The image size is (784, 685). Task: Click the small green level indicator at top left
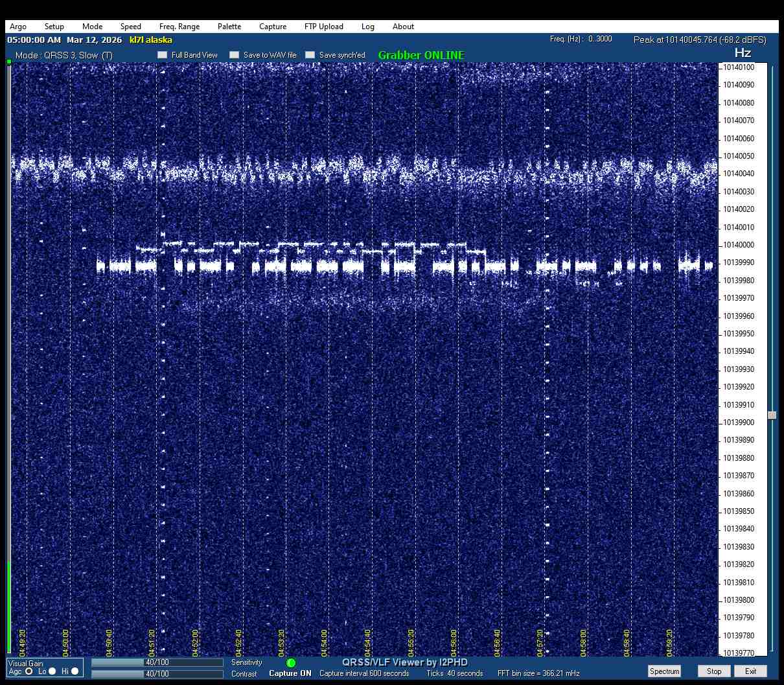point(9,62)
